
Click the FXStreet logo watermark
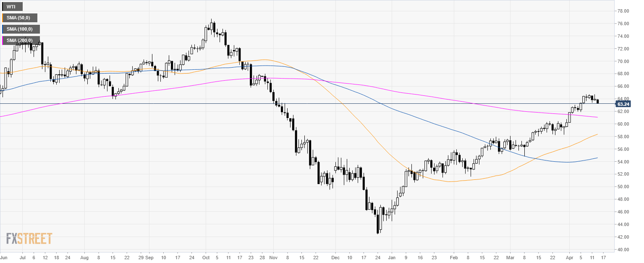point(29,239)
